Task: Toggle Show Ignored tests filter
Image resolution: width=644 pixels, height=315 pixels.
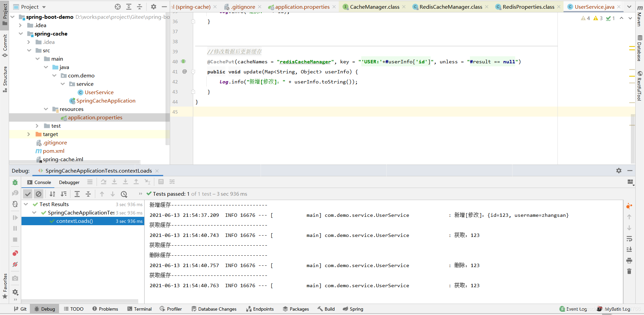Action: 39,194
